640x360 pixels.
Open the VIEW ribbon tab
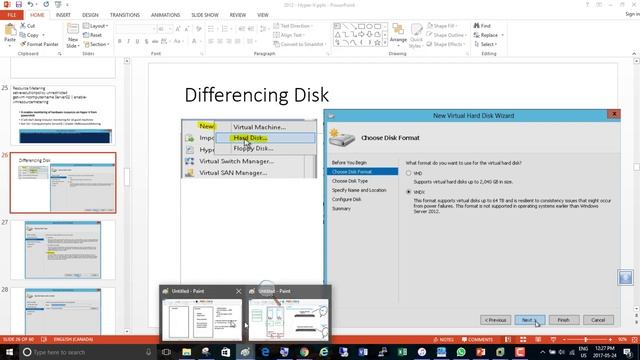(x=262, y=15)
